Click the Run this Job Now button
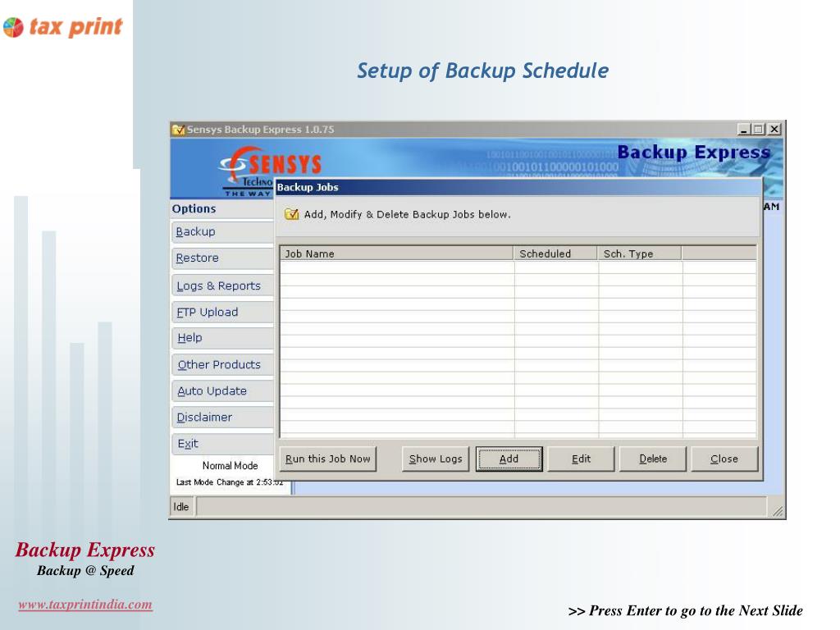Viewport: 840px width, 630px height. pos(328,459)
